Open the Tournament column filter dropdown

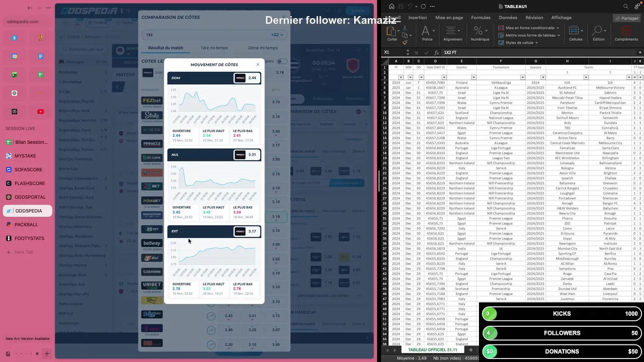pos(523,77)
